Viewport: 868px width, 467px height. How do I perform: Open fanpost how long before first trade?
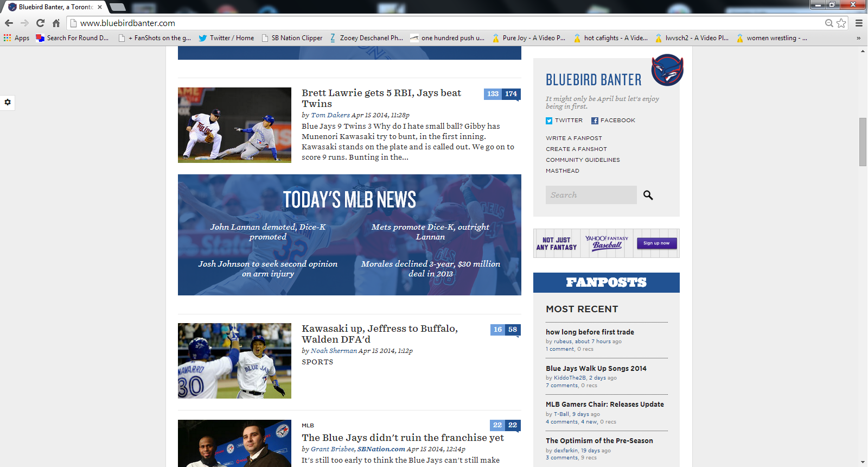(590, 332)
